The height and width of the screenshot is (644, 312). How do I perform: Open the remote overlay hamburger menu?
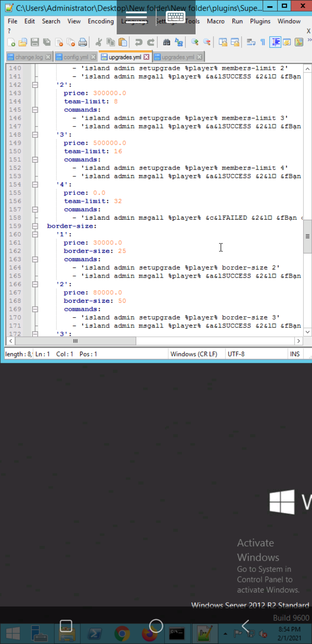pyautogui.click(x=136, y=18)
